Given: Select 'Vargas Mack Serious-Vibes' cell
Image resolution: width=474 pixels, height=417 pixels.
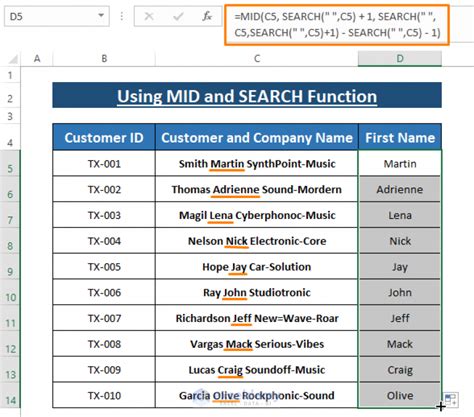Looking at the screenshot, I should tap(257, 344).
